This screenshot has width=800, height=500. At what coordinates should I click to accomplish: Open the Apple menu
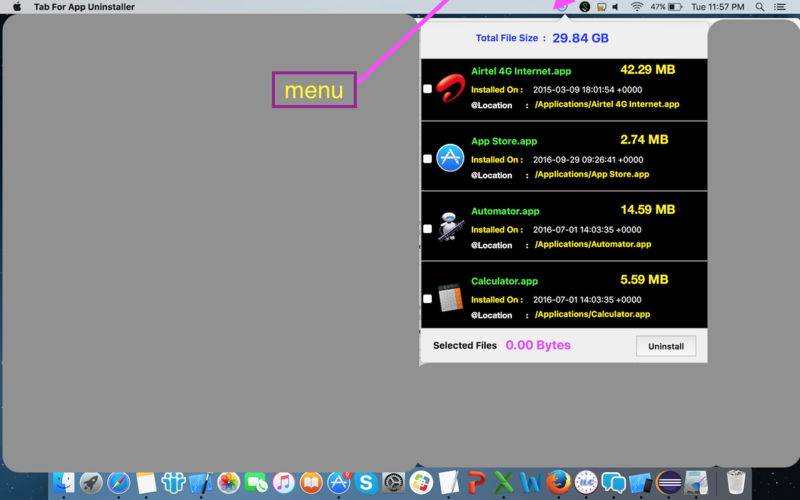click(x=17, y=7)
